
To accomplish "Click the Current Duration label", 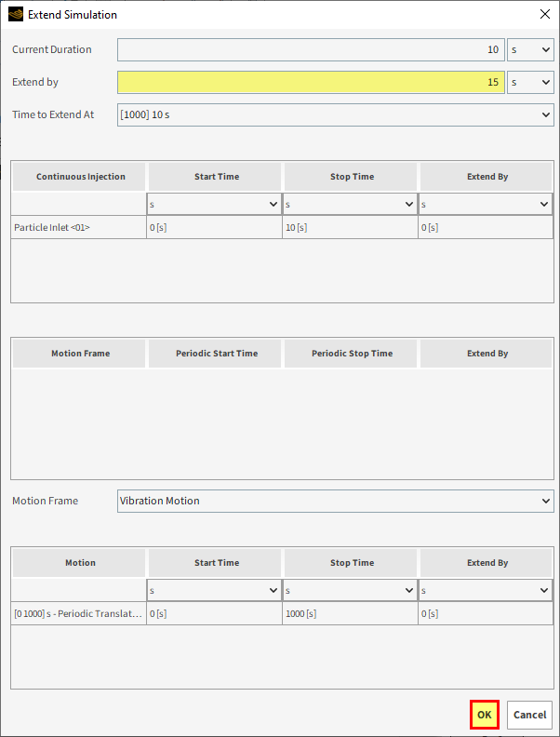I will click(x=52, y=50).
